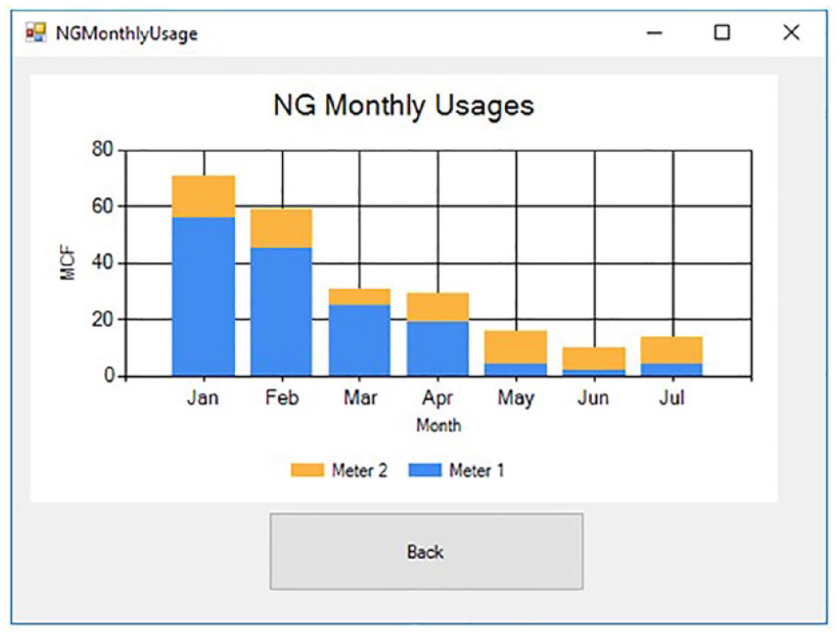Screen dimensions: 840x638
Task: Select the Jan orange Meter 2 segment
Action: click(203, 196)
